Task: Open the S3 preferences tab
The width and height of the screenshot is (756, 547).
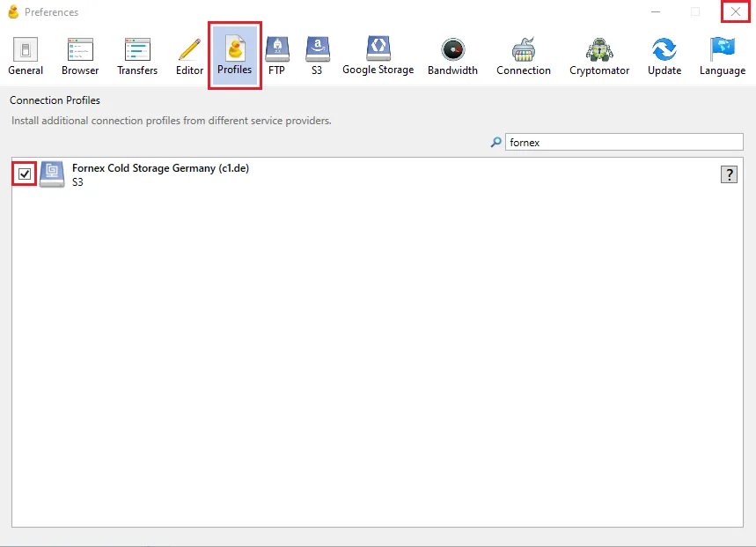Action: pos(317,56)
